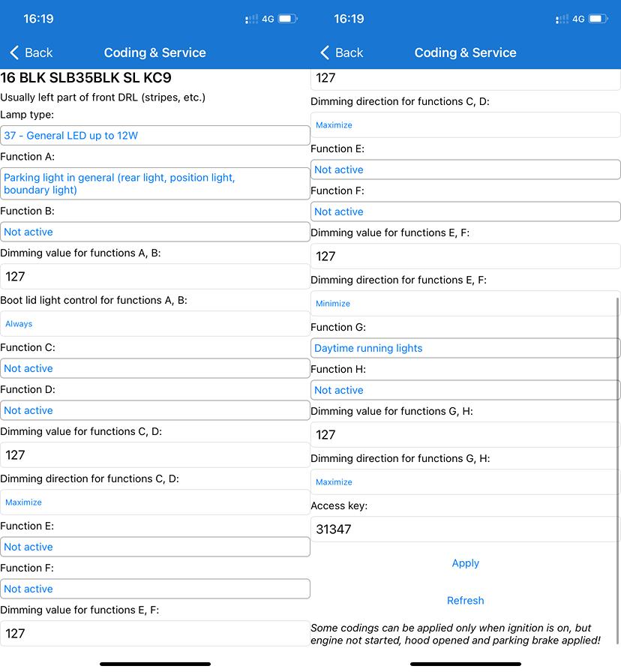Open Lamp type dropdown '37 - General LED'

click(155, 136)
